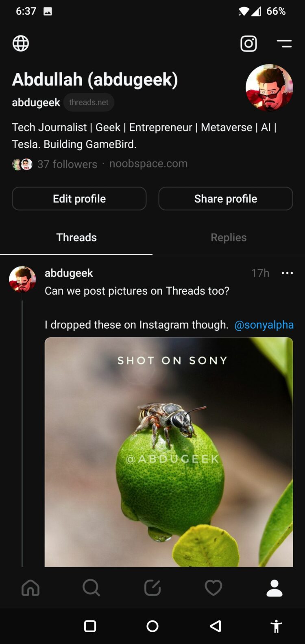Switch to the Threads tab
Viewport: 305px width, 644px height.
click(x=76, y=237)
